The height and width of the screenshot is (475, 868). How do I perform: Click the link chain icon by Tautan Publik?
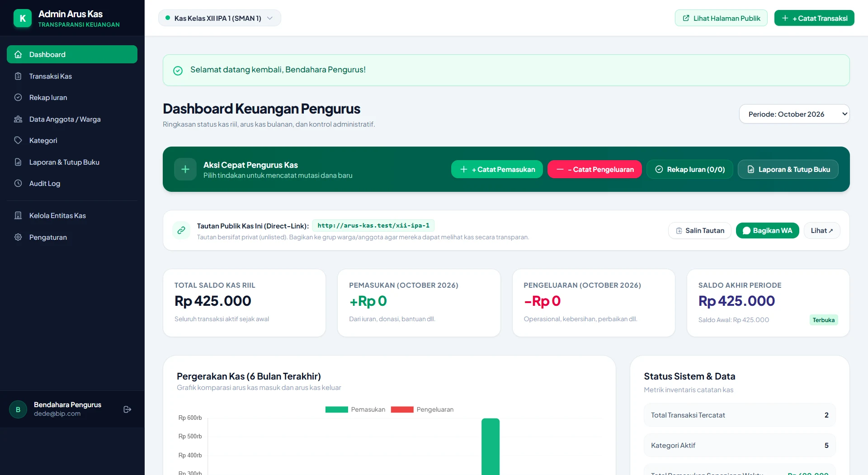[181, 230]
